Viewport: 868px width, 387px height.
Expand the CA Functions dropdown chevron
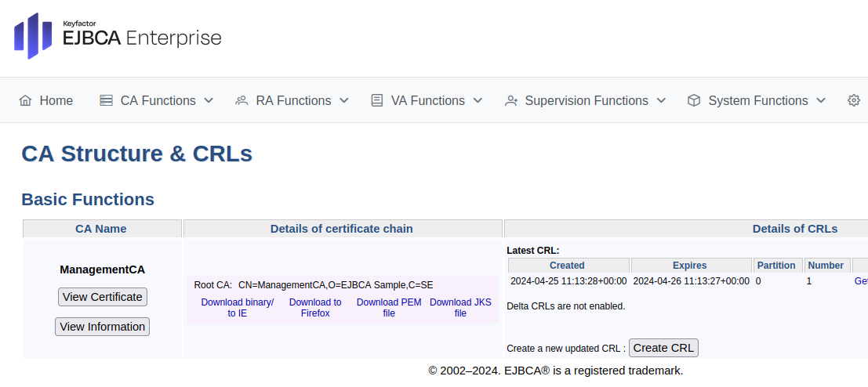(209, 100)
